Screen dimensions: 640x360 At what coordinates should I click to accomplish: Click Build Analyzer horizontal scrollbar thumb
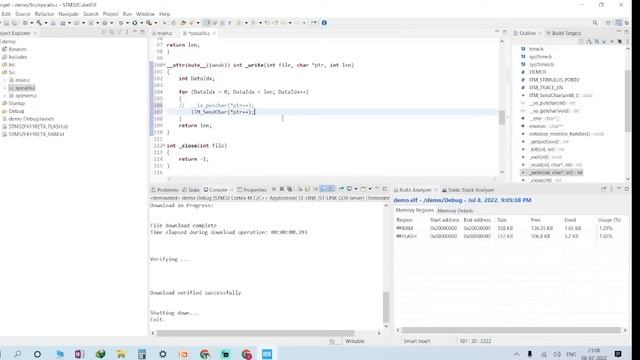(511, 330)
